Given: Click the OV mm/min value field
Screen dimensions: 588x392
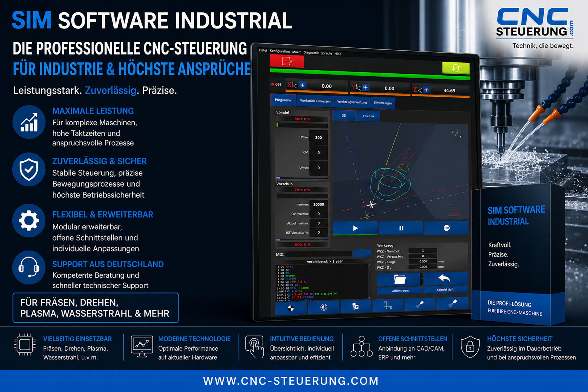Looking at the screenshot, I should (318, 214).
